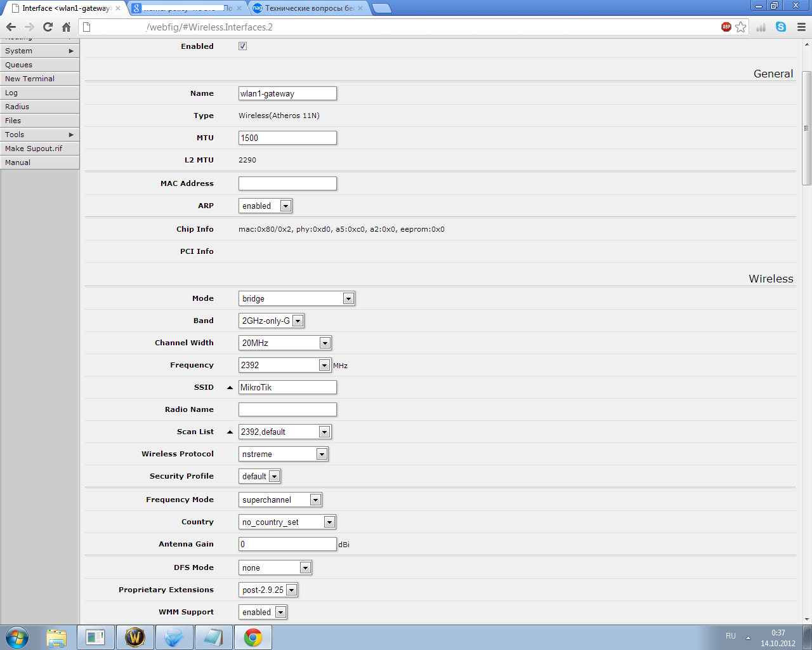Viewport: 812px width, 650px height.
Task: Click the Radio Name input field
Action: click(x=287, y=409)
